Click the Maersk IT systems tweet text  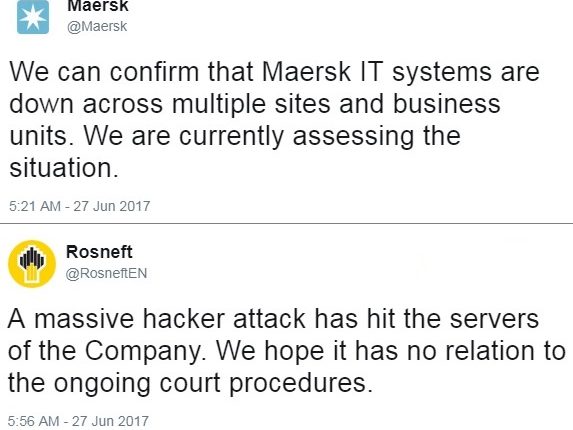pyautogui.click(x=274, y=119)
